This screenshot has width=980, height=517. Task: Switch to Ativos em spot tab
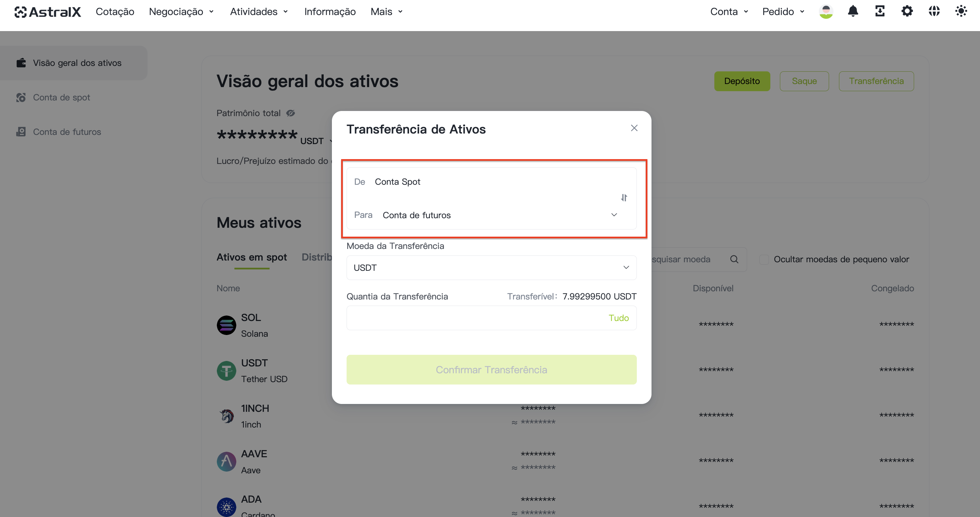pos(251,257)
